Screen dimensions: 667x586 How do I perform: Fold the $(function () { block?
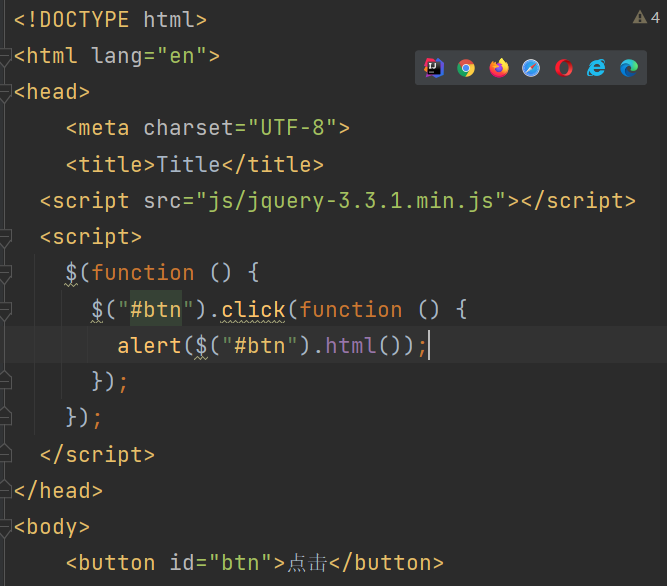5,274
